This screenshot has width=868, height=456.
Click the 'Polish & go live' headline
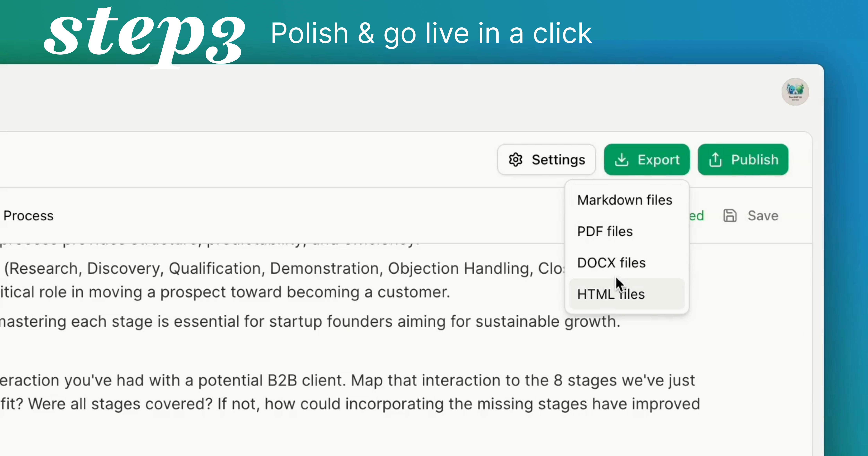431,33
